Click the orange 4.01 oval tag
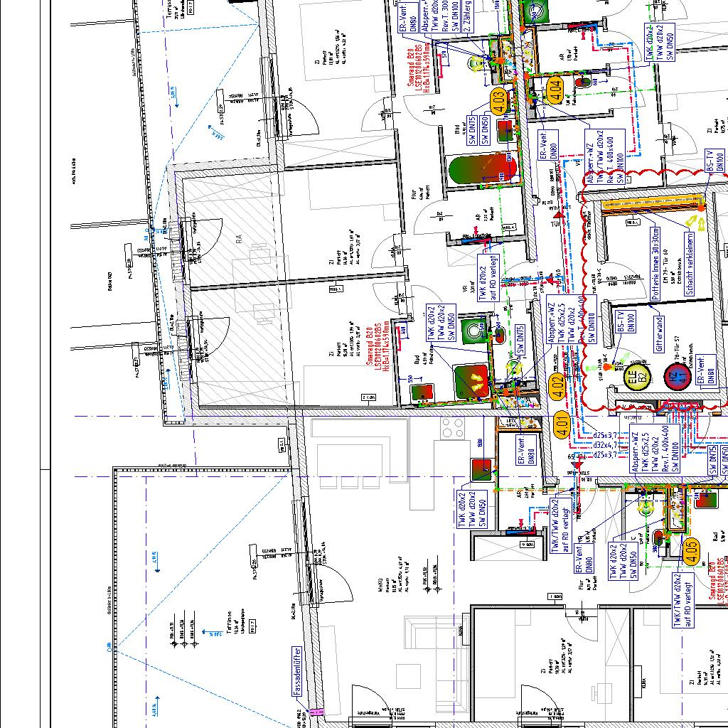Image resolution: width=728 pixels, height=728 pixels. [562, 425]
